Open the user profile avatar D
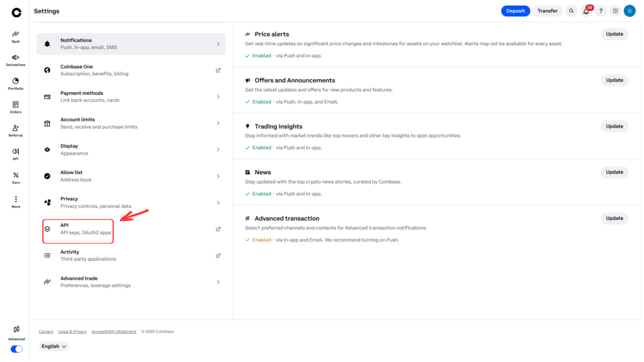 (x=630, y=11)
